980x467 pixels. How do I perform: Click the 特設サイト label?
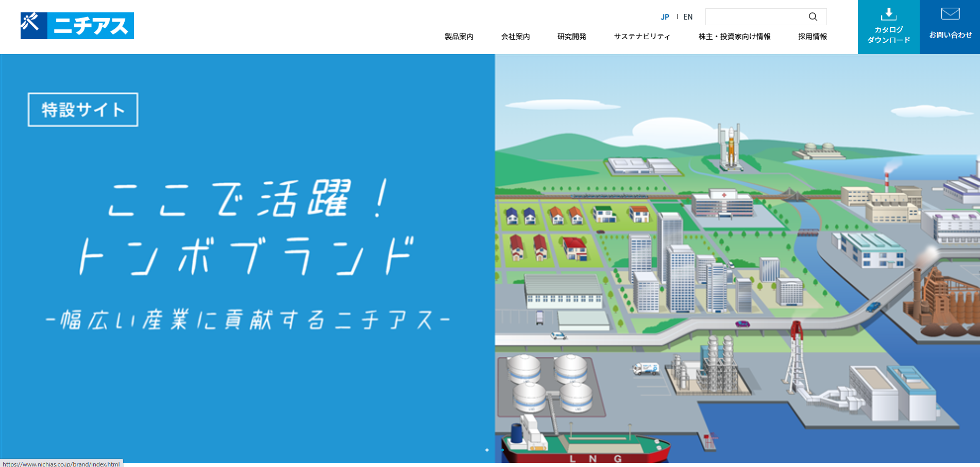(x=83, y=110)
